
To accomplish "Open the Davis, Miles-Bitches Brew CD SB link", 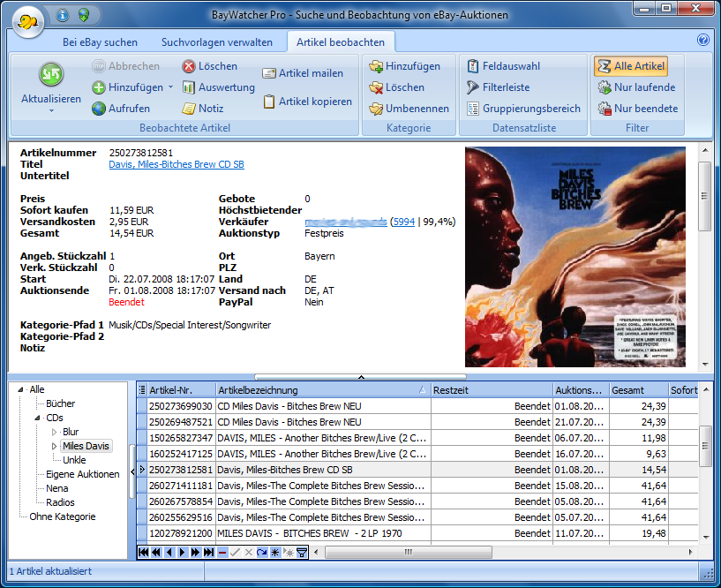I will 176,164.
